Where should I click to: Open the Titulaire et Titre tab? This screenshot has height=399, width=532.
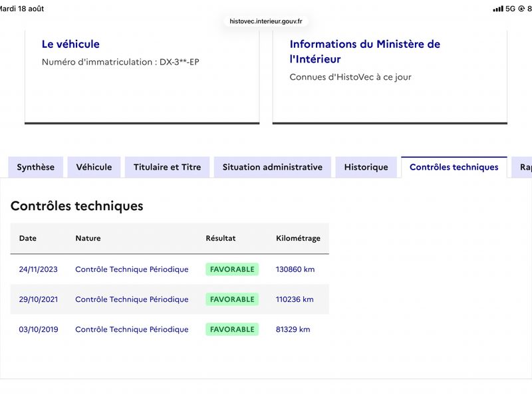tap(168, 167)
